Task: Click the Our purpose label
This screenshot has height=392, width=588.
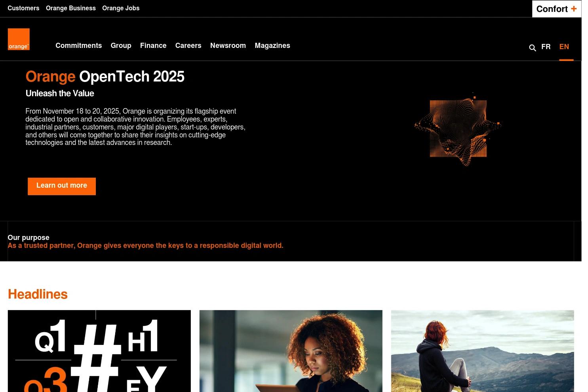Action: [29, 238]
